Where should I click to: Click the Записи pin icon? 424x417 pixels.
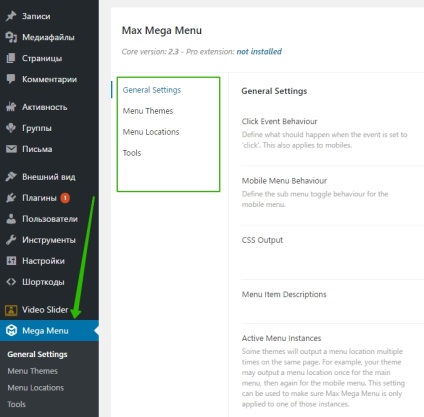pos(11,16)
